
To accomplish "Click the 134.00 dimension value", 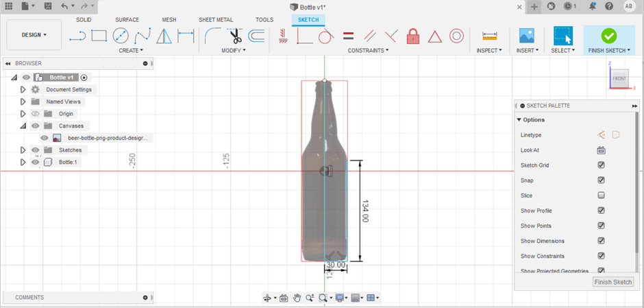I will click(x=364, y=211).
